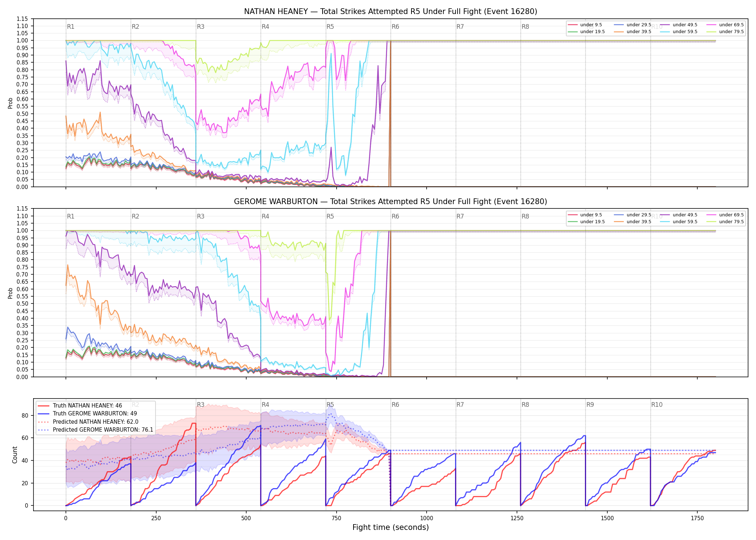756x540 pixels.
Task: Select 'under 39.5' legend entry in middle chart
Action: click(x=633, y=222)
